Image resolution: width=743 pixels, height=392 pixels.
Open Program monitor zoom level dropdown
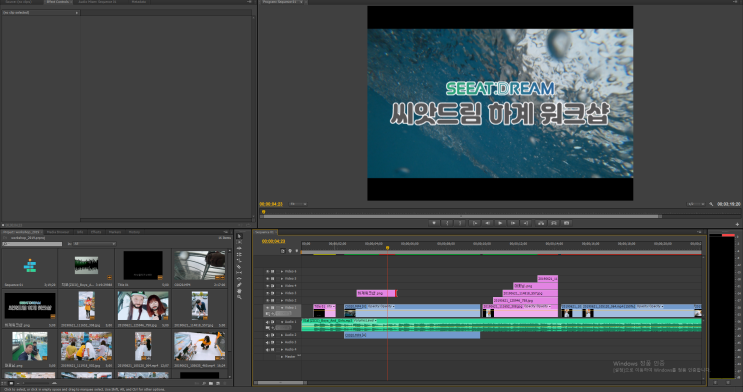298,204
